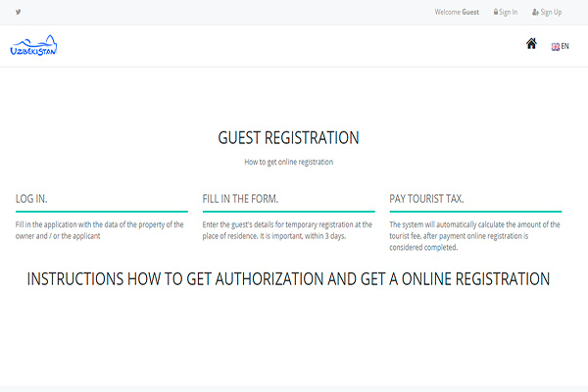Open the Sign Up link
Viewport: 588px width, 392px height.
(x=551, y=12)
